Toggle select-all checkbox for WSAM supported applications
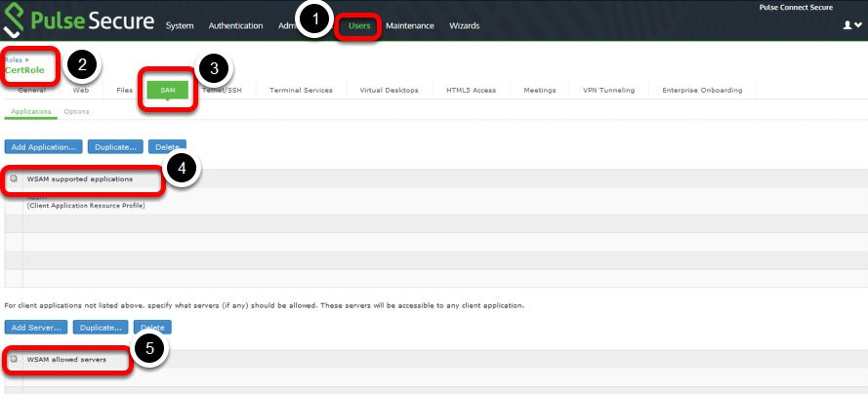Viewport: 868px width, 394px height. (x=14, y=178)
